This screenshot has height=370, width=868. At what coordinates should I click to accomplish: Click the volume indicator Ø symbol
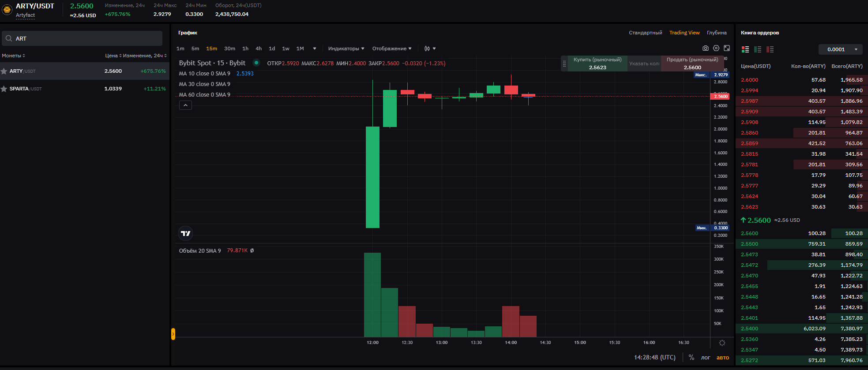tap(252, 250)
